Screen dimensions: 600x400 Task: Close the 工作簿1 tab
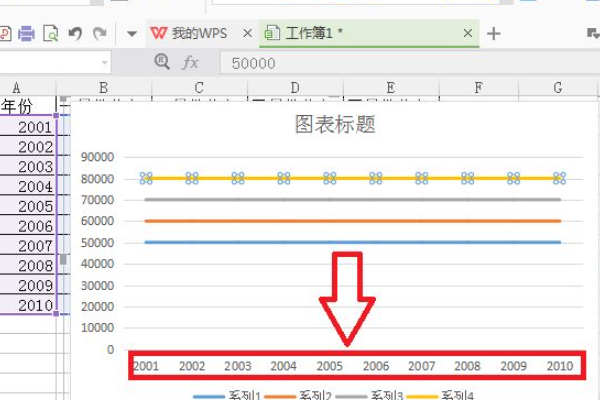pos(467,33)
